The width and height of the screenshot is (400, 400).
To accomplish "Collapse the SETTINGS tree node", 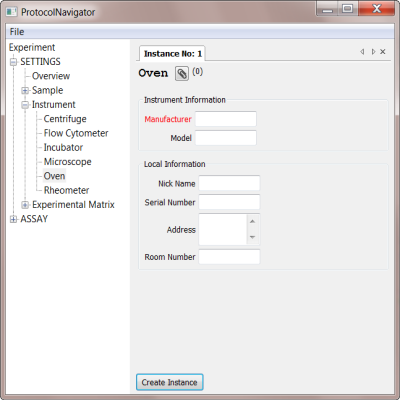I will click(13, 62).
